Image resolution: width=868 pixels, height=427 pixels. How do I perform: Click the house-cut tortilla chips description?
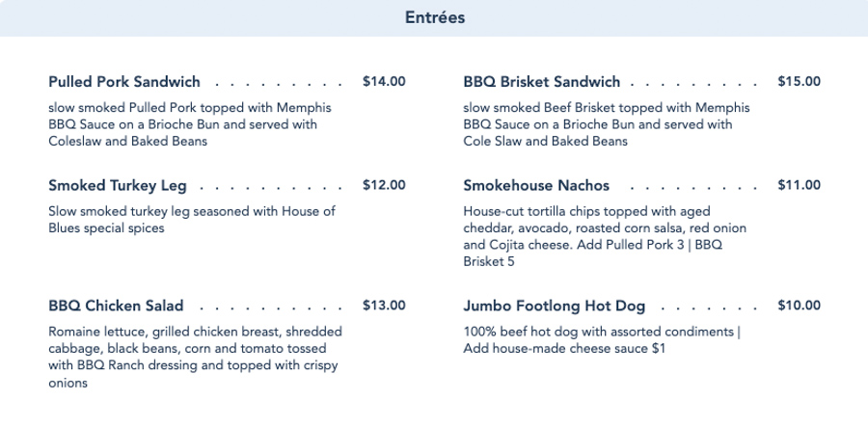pos(605,236)
